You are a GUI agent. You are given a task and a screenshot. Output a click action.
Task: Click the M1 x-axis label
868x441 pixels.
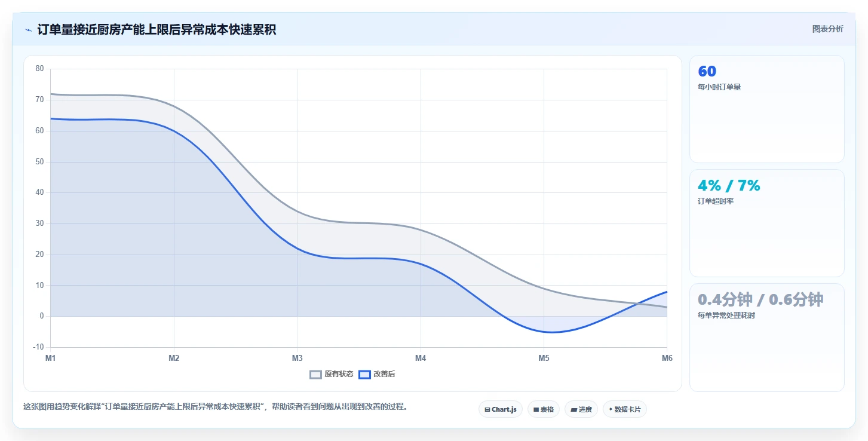(x=50, y=359)
